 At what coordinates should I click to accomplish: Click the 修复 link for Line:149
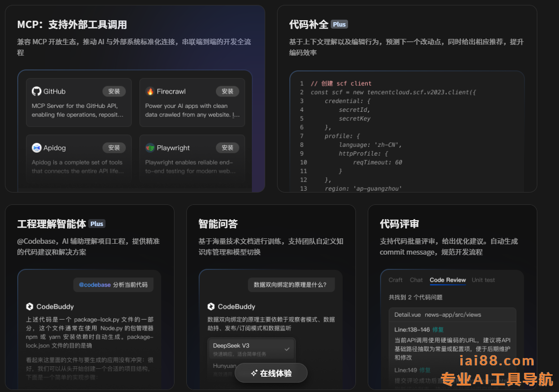point(424,370)
